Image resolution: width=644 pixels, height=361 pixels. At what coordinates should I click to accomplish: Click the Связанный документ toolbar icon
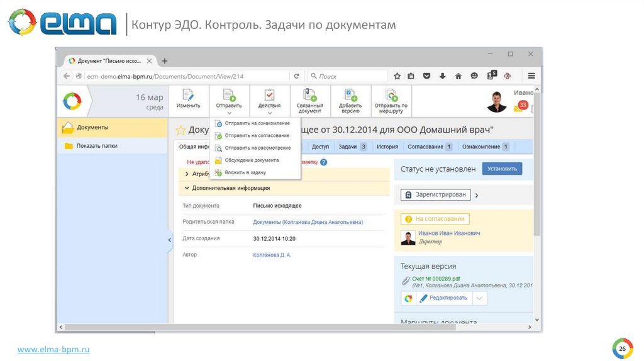309,96
